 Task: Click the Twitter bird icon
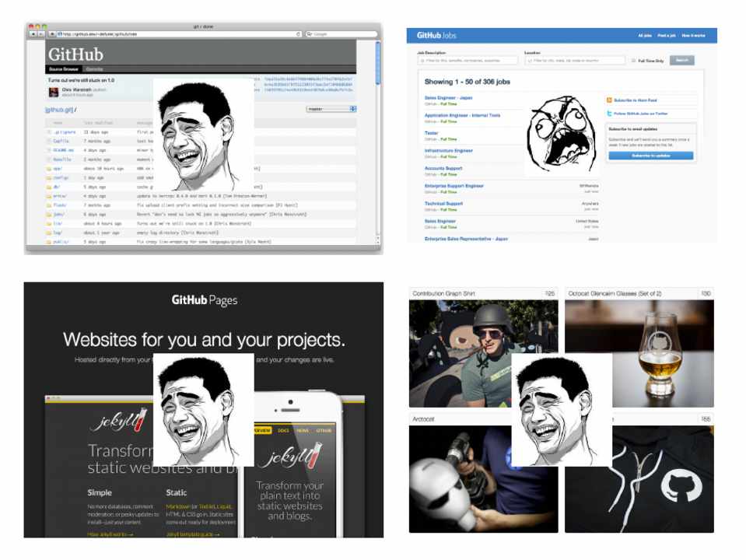tap(610, 114)
